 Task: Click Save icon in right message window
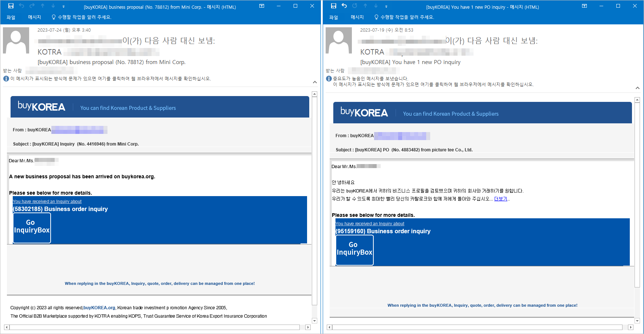click(334, 6)
